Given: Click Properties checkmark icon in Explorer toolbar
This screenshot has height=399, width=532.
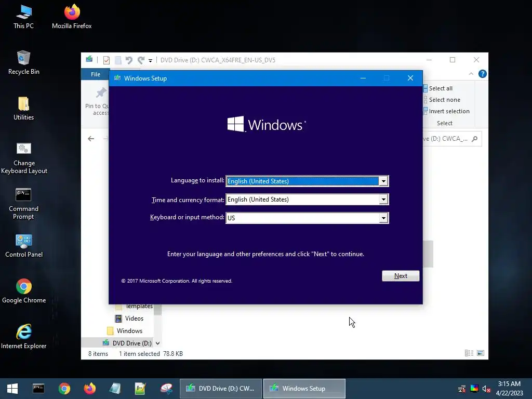Looking at the screenshot, I should tap(106, 60).
